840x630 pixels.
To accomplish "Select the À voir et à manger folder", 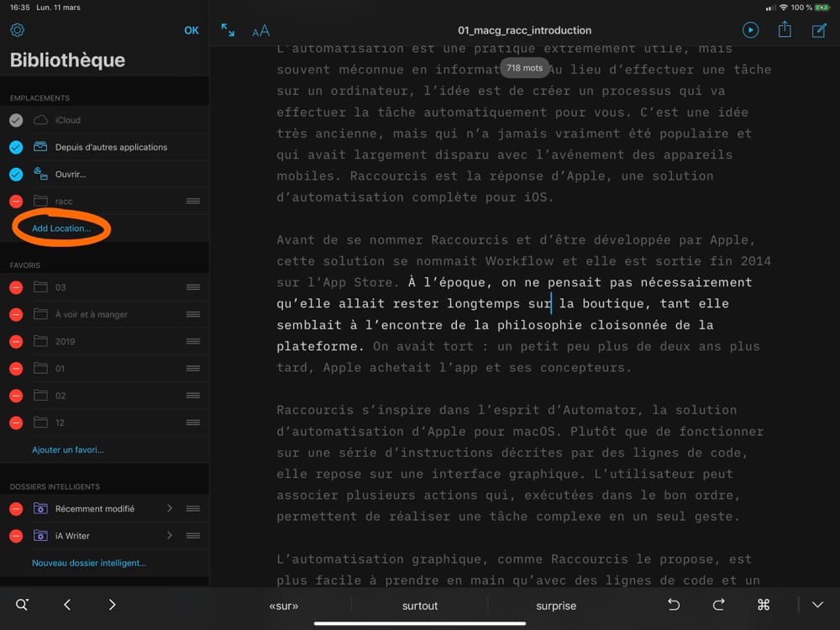I will [x=104, y=314].
